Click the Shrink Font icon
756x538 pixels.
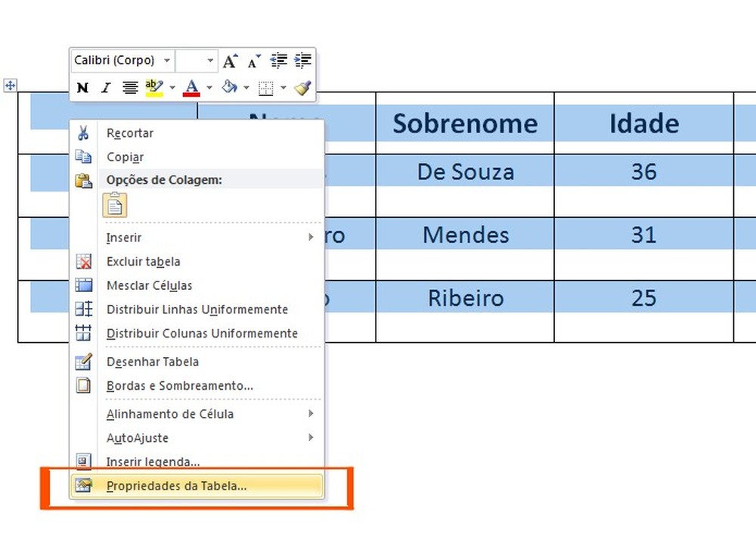coord(253,61)
